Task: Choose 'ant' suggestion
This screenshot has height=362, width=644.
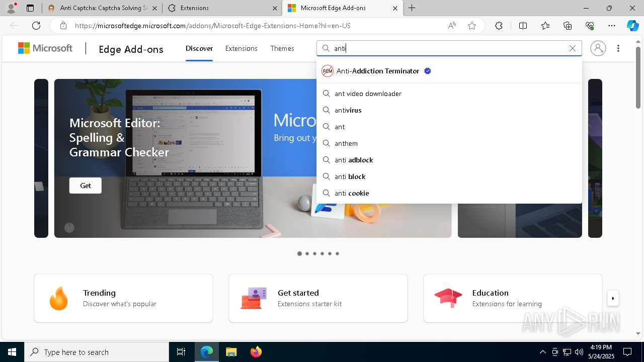Action: point(449,127)
